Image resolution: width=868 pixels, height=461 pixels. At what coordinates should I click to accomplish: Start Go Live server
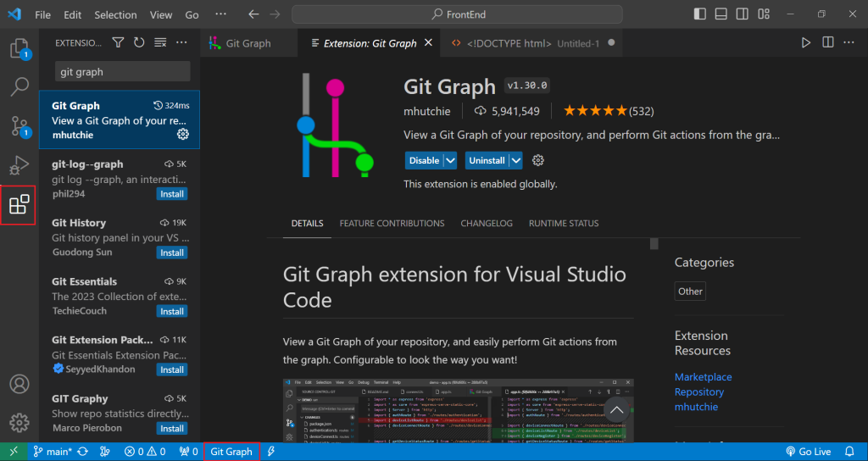click(809, 452)
